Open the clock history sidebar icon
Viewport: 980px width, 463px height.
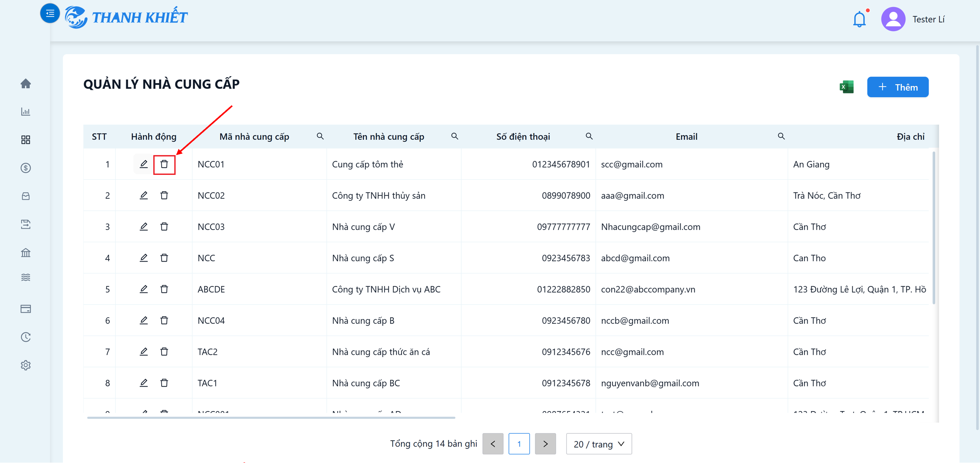pyautogui.click(x=26, y=337)
